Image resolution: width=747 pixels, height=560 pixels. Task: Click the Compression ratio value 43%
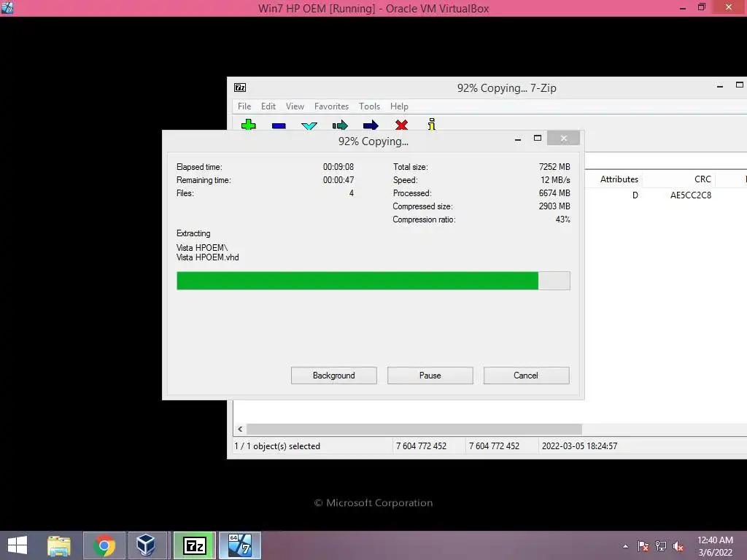pyautogui.click(x=562, y=219)
